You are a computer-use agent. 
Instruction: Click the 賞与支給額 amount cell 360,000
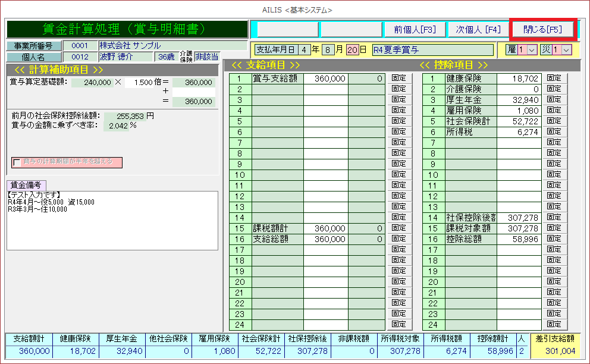(x=326, y=78)
